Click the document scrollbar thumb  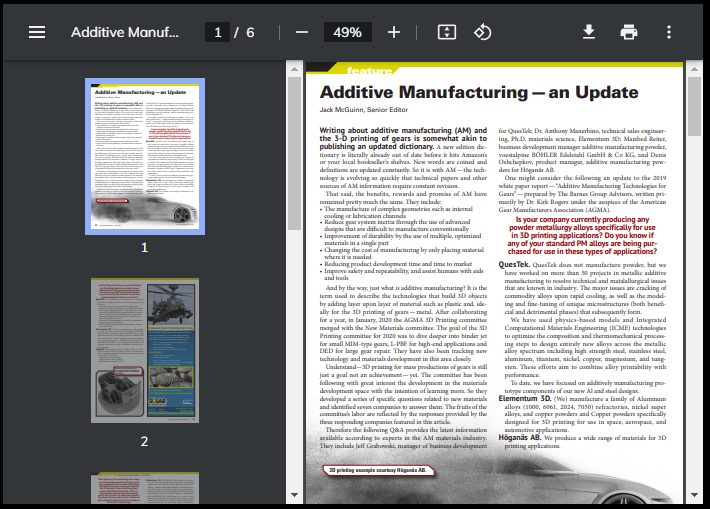pyautogui.click(x=694, y=106)
